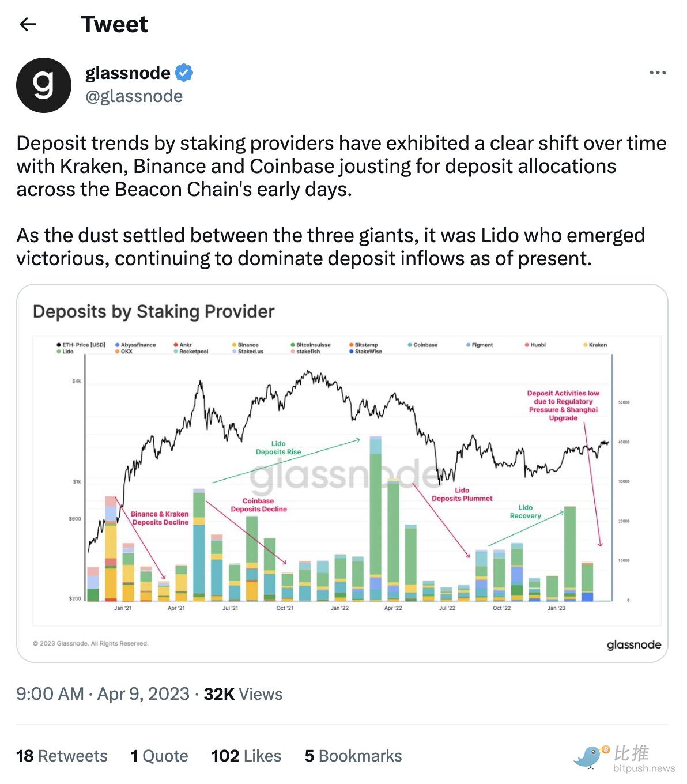
Task: Open the @glassnode handle link
Action: (134, 96)
